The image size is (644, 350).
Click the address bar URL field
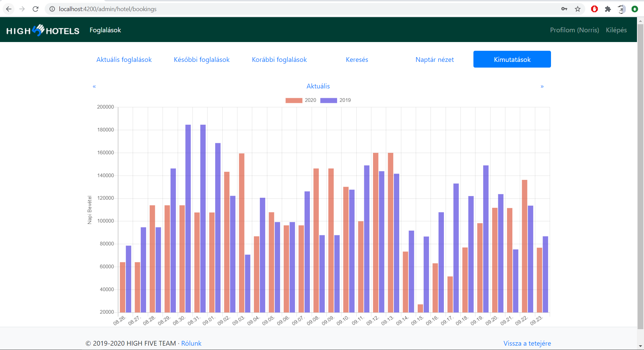[302, 9]
